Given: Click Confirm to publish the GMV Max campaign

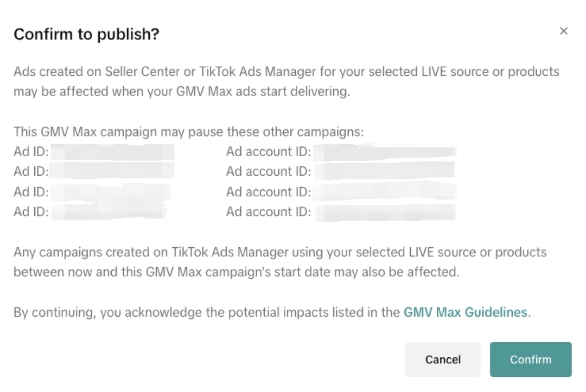Looking at the screenshot, I should point(530,359).
